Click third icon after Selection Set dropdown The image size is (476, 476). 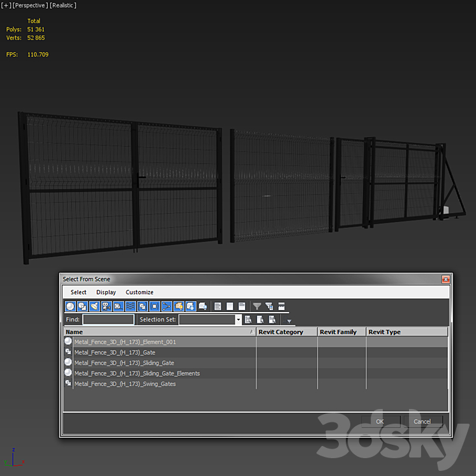pyautogui.click(x=272, y=320)
